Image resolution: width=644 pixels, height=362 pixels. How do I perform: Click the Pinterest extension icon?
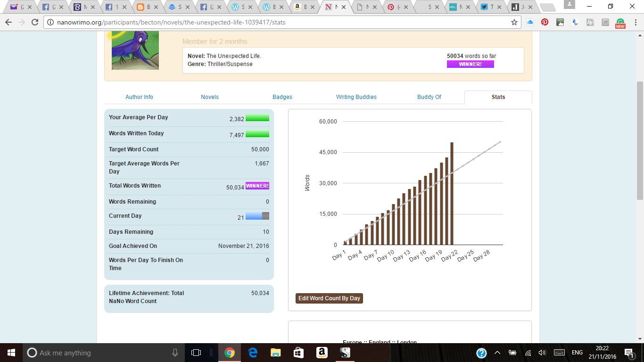click(545, 22)
